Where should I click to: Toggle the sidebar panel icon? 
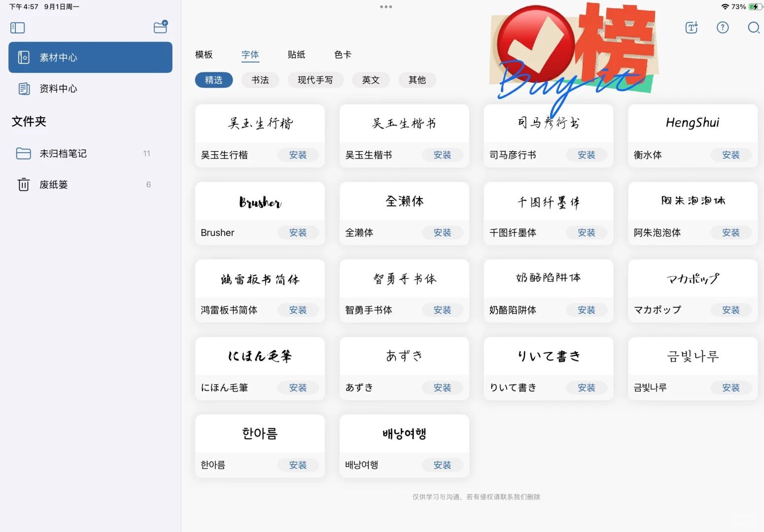(x=17, y=28)
